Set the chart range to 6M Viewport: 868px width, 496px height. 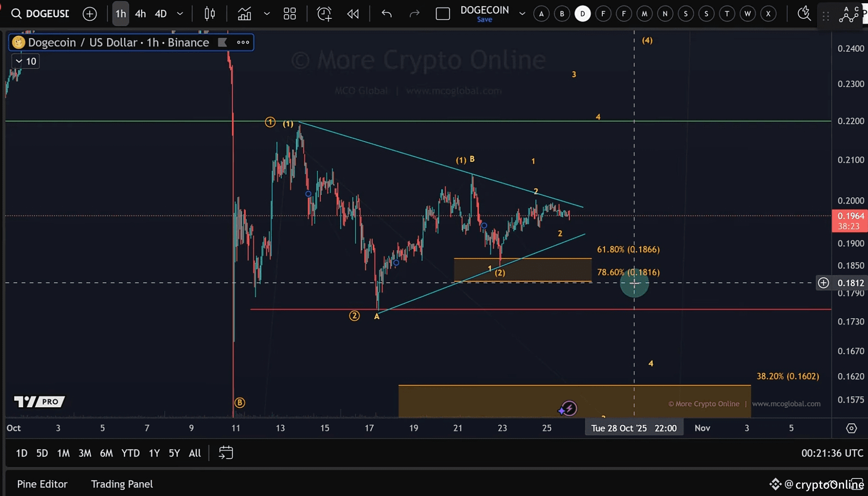(106, 453)
